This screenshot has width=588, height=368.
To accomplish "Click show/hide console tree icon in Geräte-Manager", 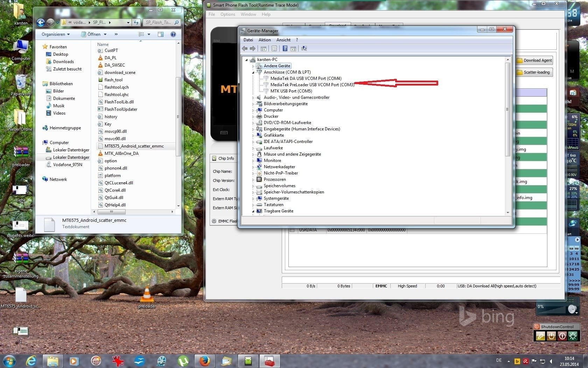I will [264, 48].
